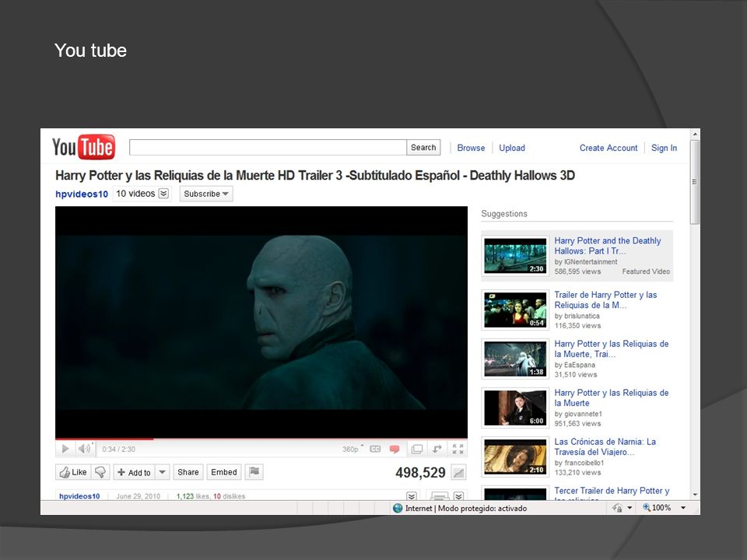Show video statistics chart icon

tap(458, 473)
